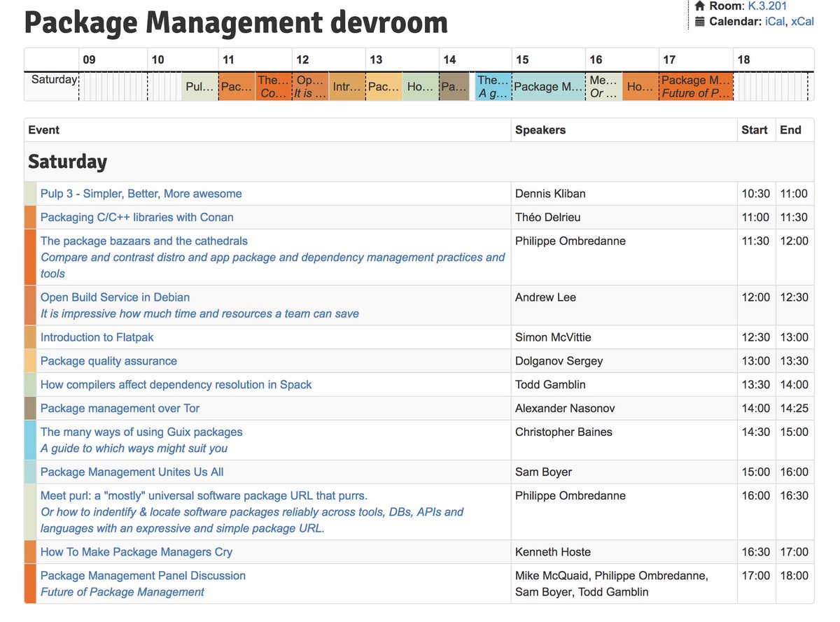840x622 pixels.
Task: Click speaker name Simon McVittie
Action: point(553,337)
